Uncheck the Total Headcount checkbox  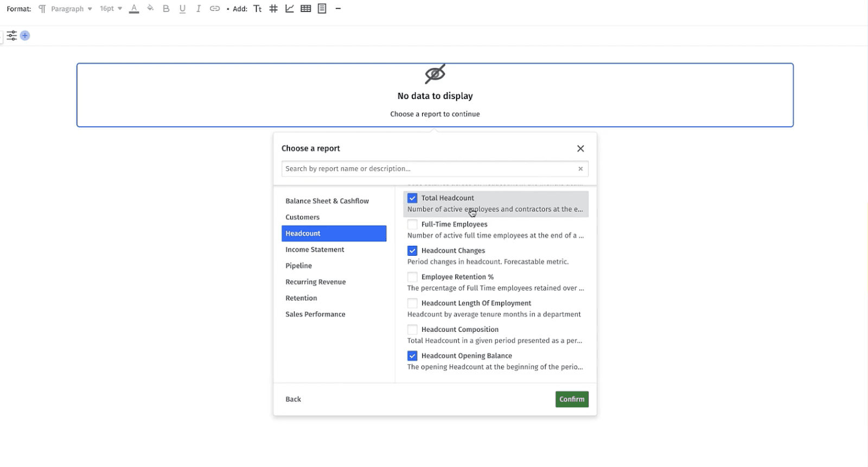[x=412, y=198]
